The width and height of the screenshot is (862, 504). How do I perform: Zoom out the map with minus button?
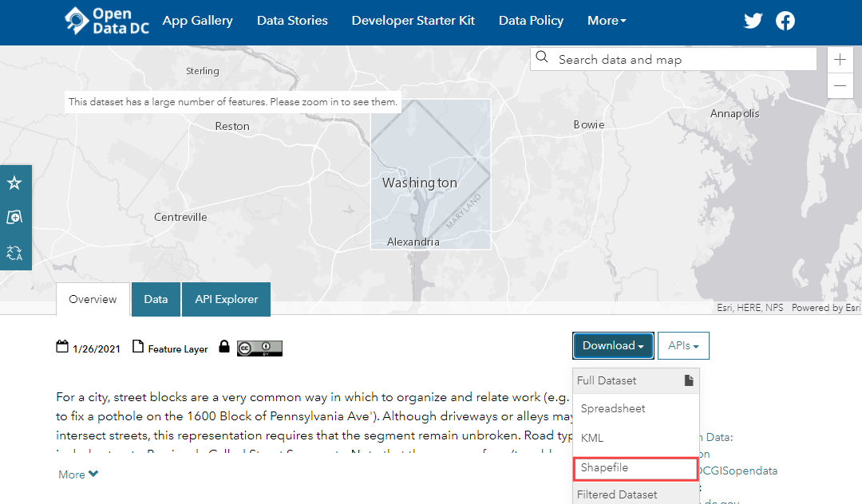840,85
